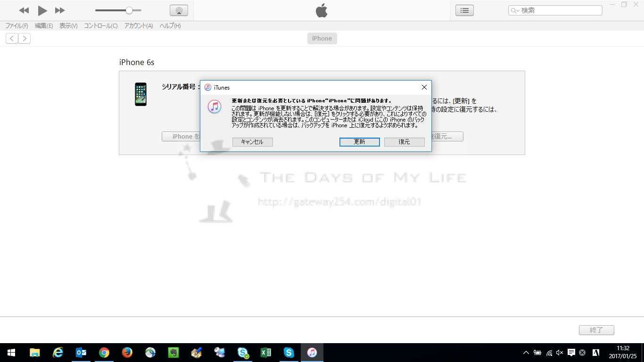Open the Skype icon with green badge

(243, 353)
